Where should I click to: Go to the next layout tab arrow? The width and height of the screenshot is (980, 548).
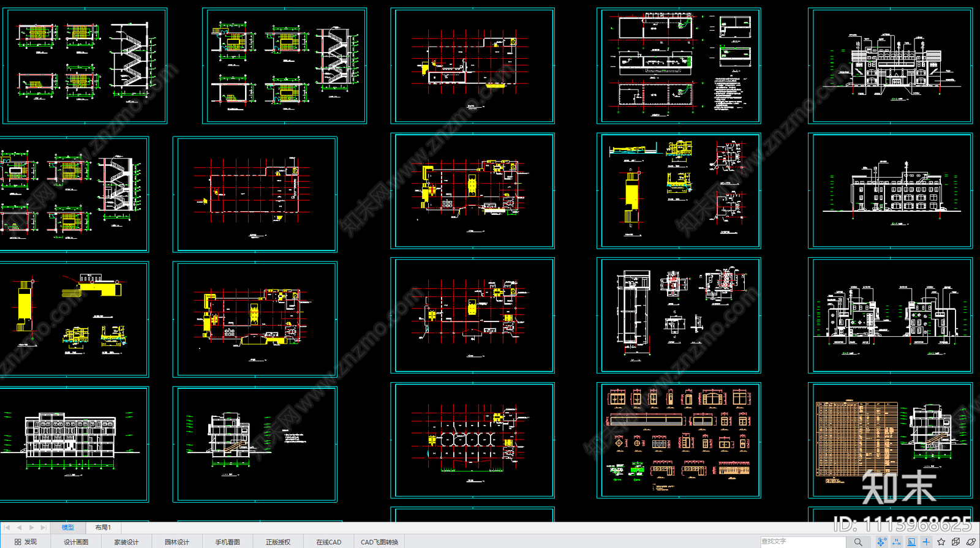coord(31,527)
